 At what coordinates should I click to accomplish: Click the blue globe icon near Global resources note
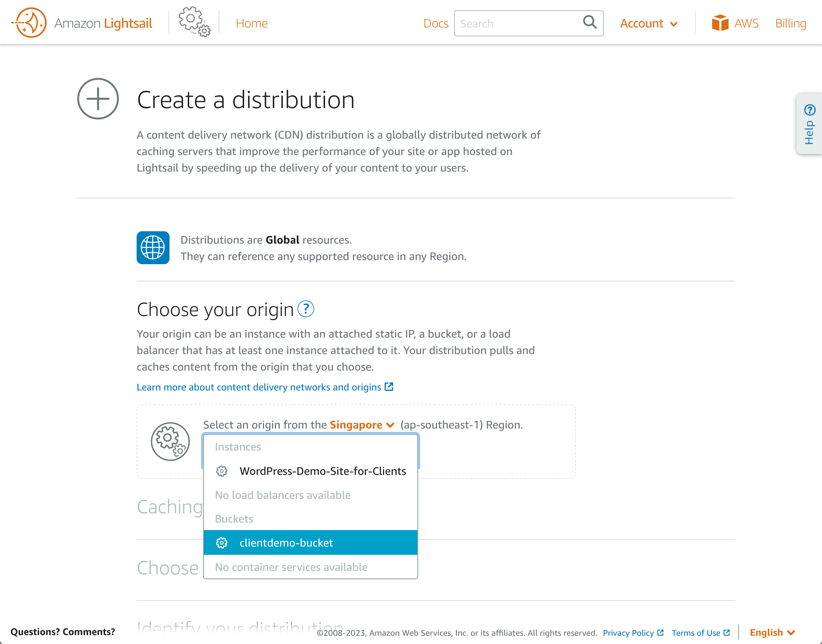click(153, 247)
